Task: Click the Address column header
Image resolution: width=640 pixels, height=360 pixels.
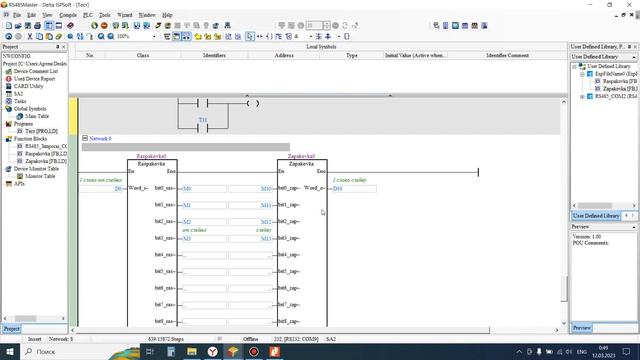Action: (284, 55)
